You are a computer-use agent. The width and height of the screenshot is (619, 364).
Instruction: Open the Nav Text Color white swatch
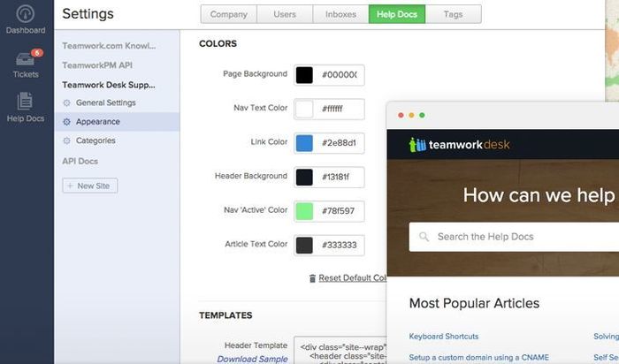[304, 110]
